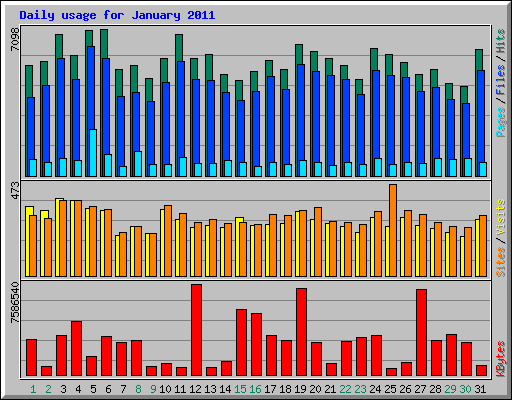Click the blue Files bar for day 19
This screenshot has height=400, width=512.
click(301, 112)
